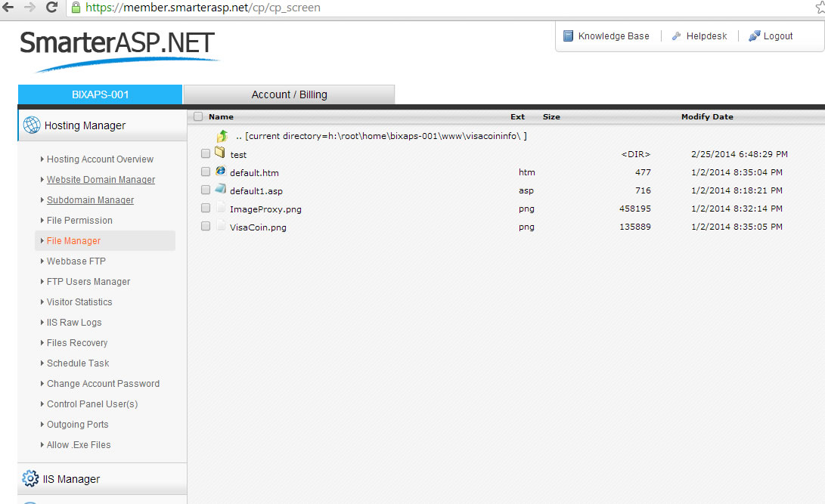Click the default.htm file name

[x=254, y=172]
